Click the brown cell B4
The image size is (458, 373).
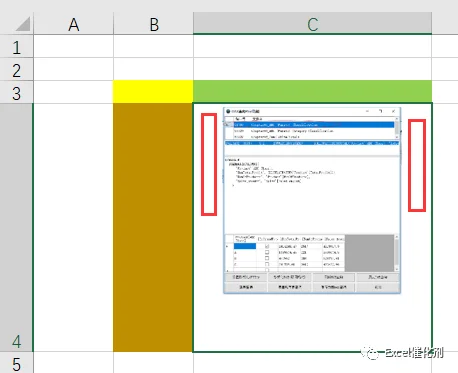click(x=153, y=227)
